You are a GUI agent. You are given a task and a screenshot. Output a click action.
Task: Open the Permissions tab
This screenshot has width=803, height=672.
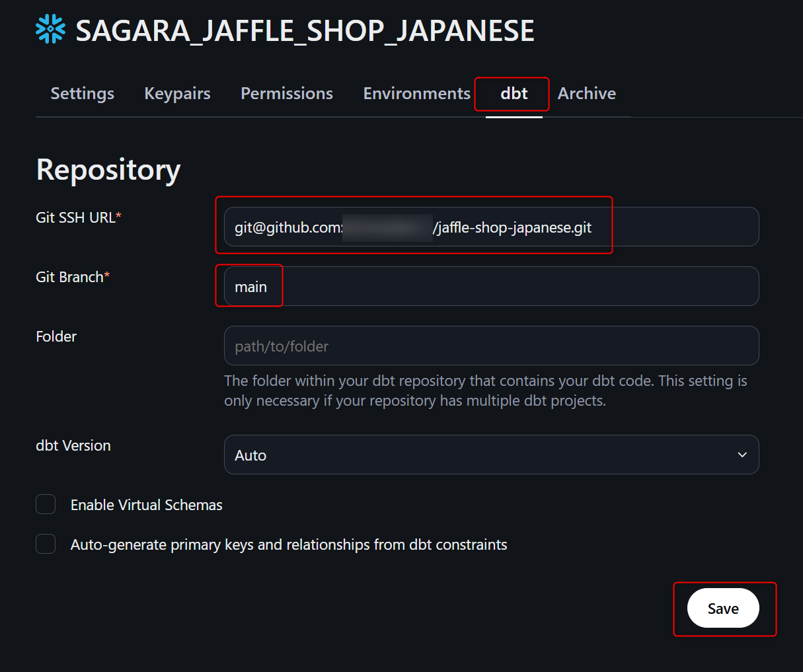tap(287, 93)
